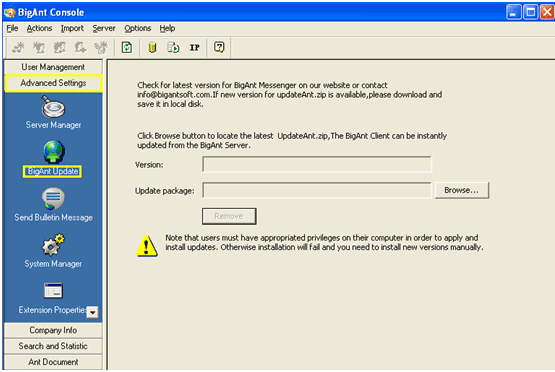Click the Update package input field
Screen dimensions: 555x372
[317, 190]
